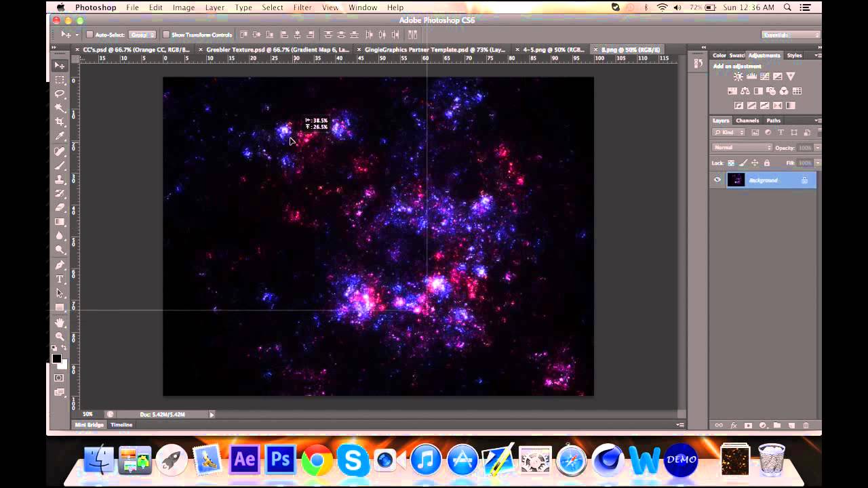This screenshot has height=488, width=868.
Task: Enable Show Transform Controls checkbox
Action: [166, 35]
